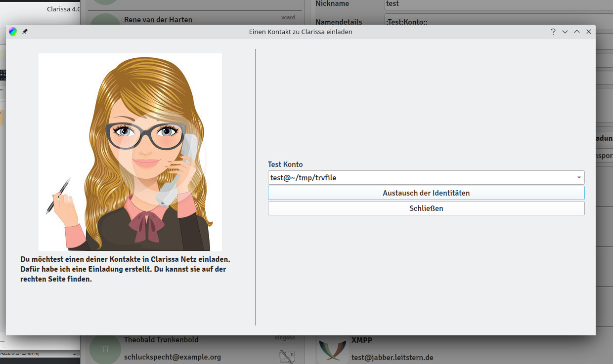Focus the Nickname field in the background window
Image resolution: width=613 pixels, height=364 pixels.
coord(498,4)
